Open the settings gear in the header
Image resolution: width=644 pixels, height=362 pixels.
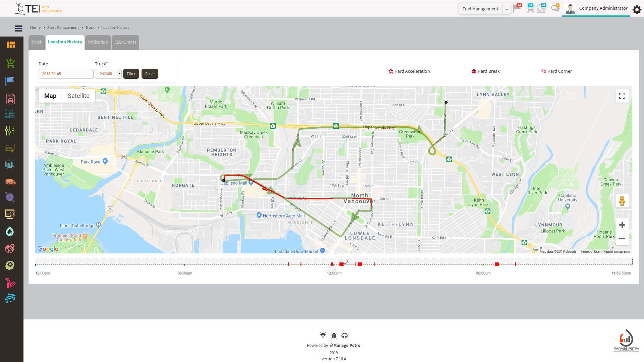[x=637, y=9]
